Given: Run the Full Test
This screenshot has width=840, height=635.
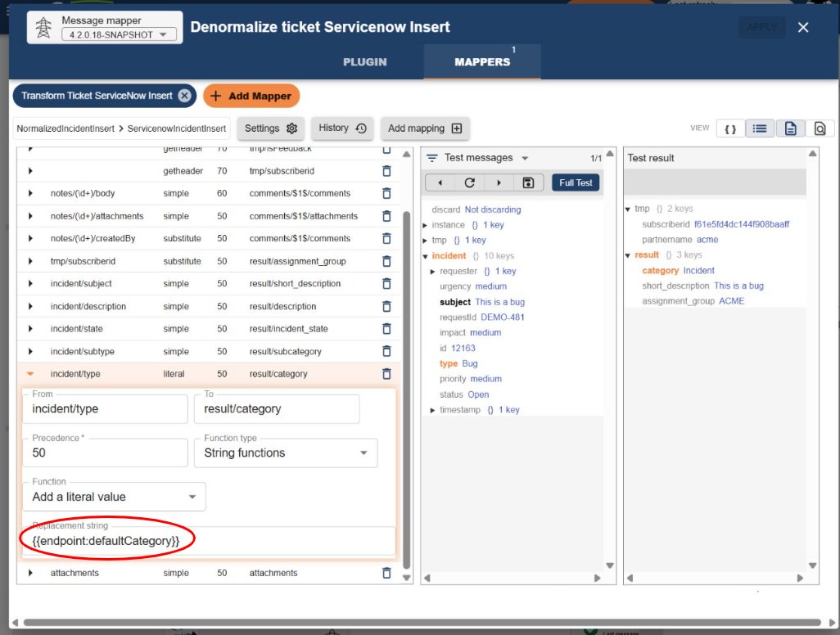Looking at the screenshot, I should click(576, 182).
